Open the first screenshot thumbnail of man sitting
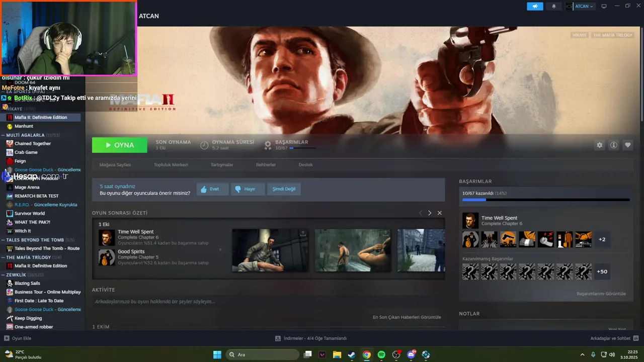Screen dimensions: 644x362 pos(270,250)
